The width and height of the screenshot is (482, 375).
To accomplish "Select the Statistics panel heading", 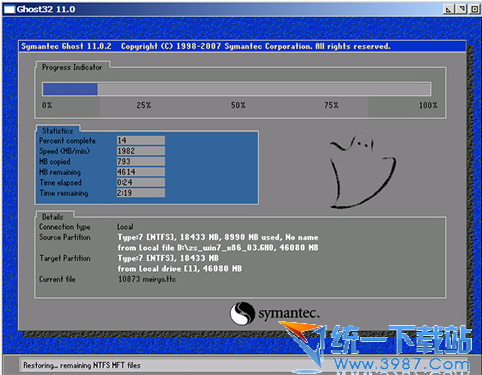I will 58,131.
